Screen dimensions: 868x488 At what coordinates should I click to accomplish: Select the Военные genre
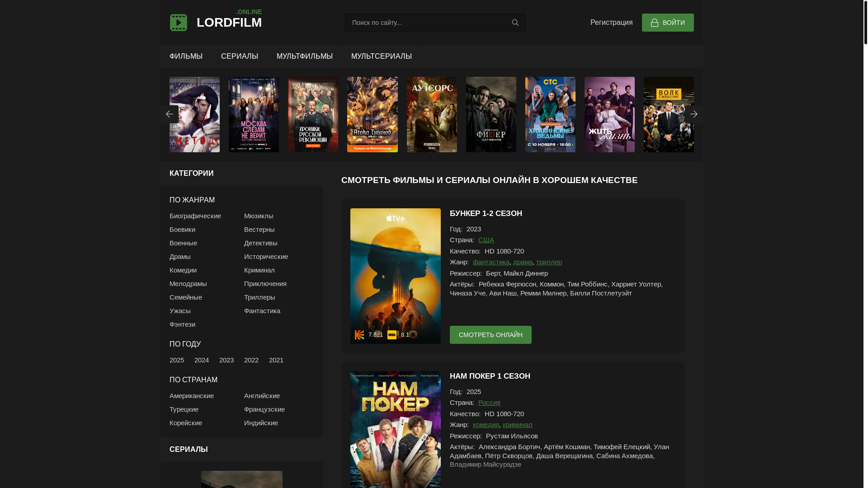[x=183, y=243]
